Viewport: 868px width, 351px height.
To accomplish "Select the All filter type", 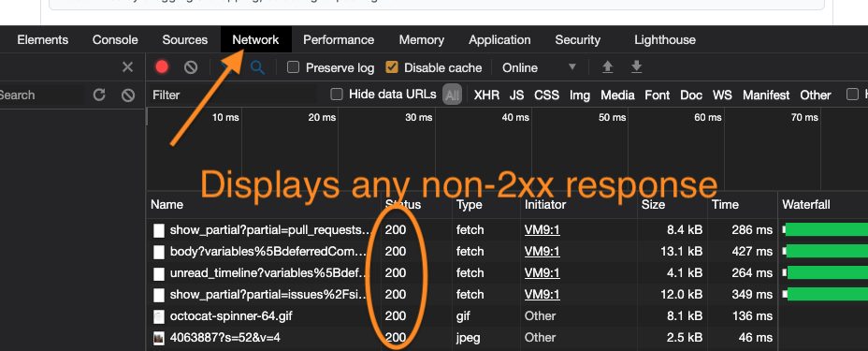I will (453, 95).
